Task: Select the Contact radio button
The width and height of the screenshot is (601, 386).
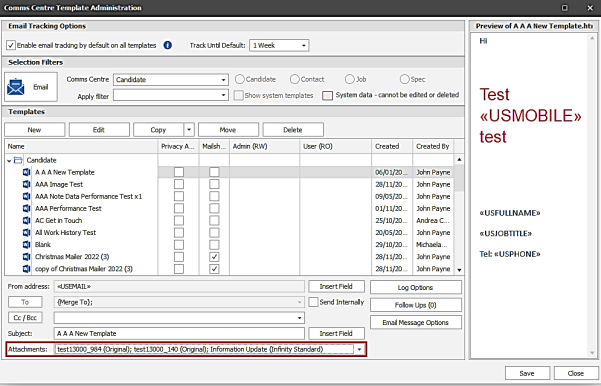Action: tap(294, 79)
